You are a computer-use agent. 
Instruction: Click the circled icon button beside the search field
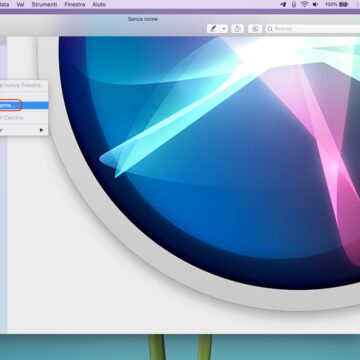tap(255, 29)
